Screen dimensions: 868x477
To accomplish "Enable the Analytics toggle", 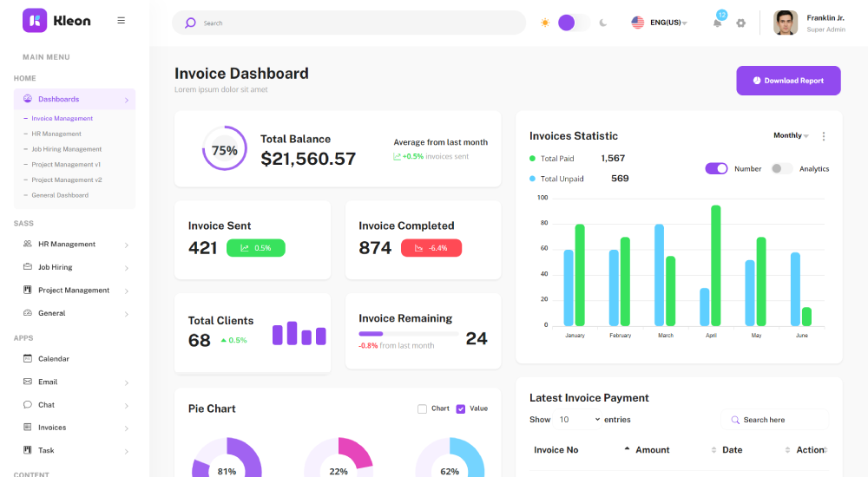I will [781, 169].
